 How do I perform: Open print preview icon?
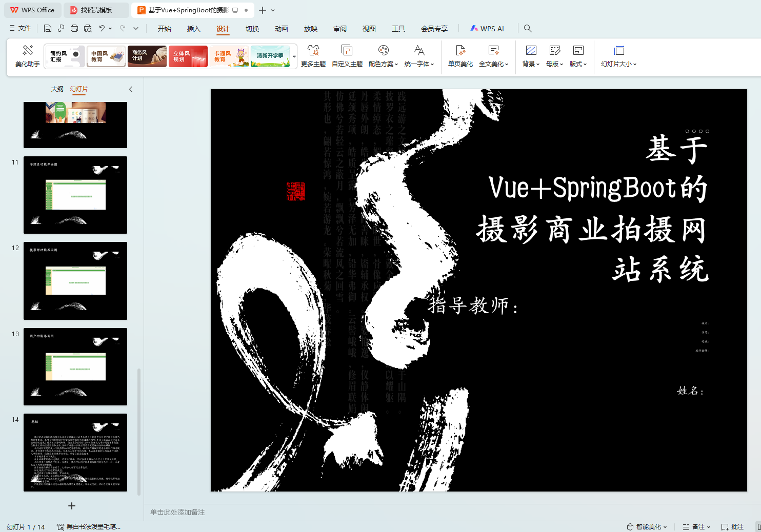(88, 29)
